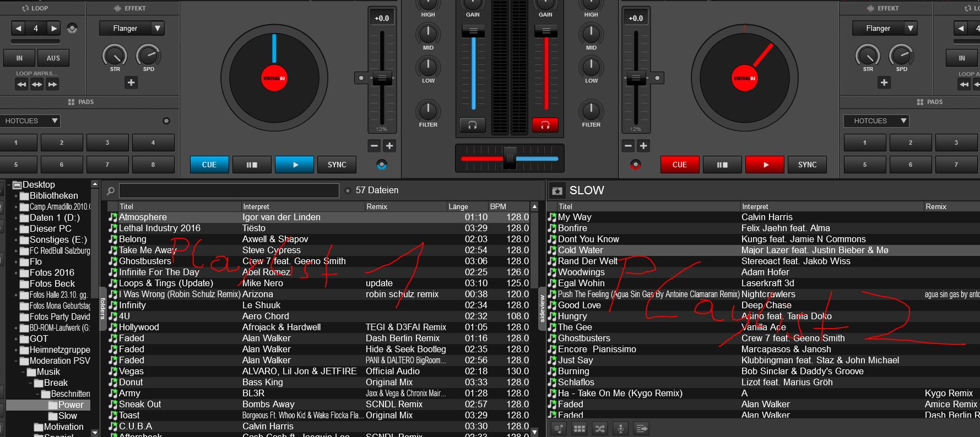
Task: Sort left browser by Titel column
Action: point(180,206)
